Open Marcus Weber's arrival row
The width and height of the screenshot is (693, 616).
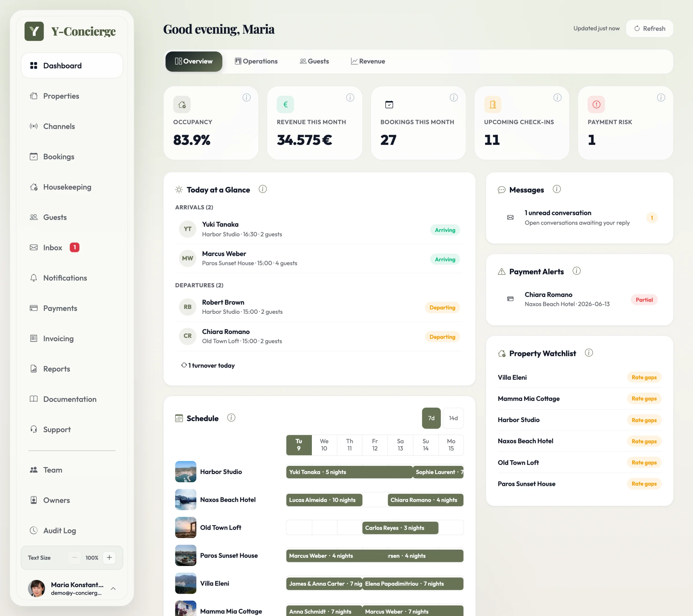pos(319,259)
